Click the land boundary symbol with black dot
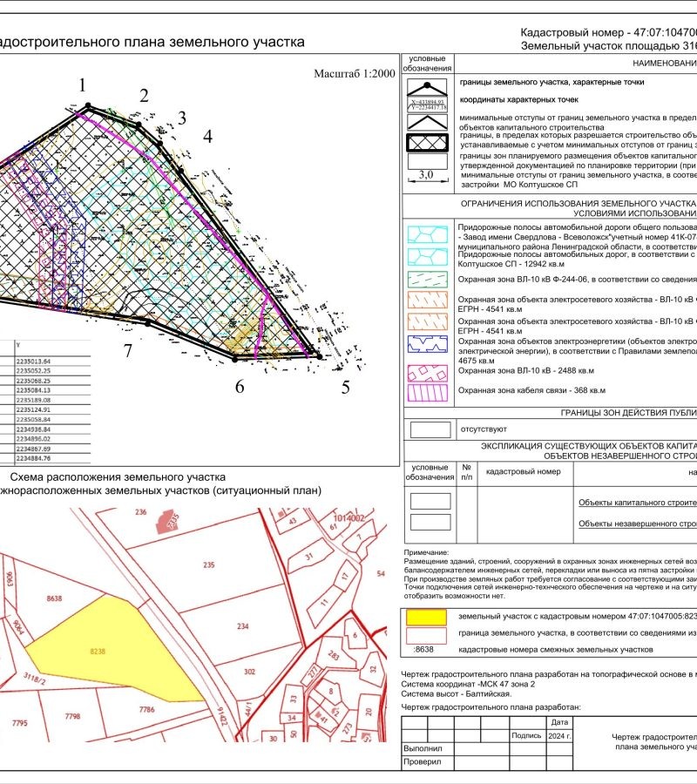Image resolution: width=697 pixels, height=784 pixels. click(427, 87)
